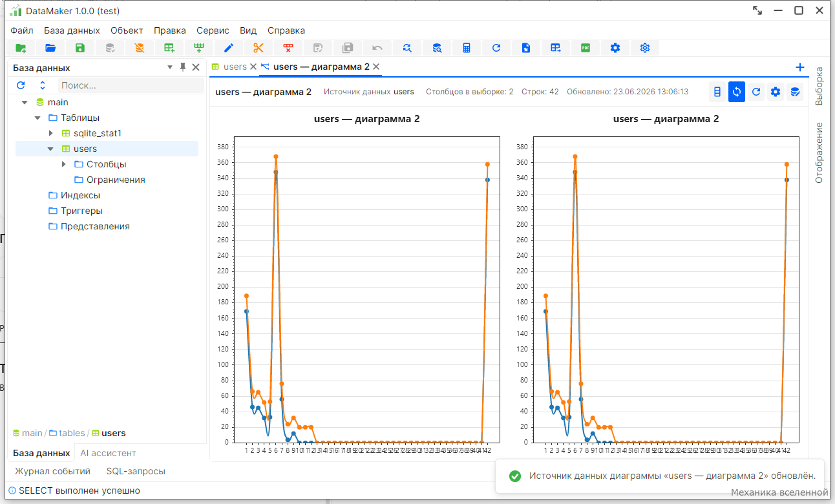This screenshot has width=835, height=504.
Task: Open the AI ассистент tab
Action: coord(108,453)
